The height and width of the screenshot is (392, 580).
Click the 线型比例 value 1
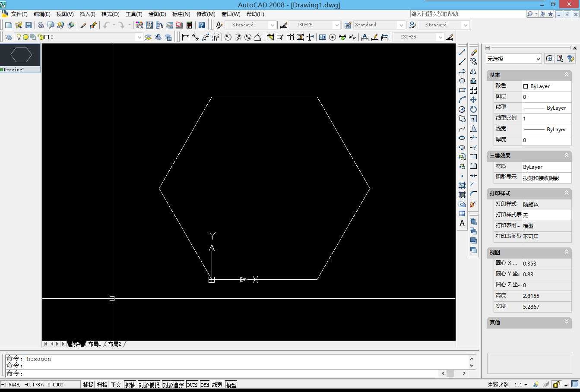click(547, 118)
